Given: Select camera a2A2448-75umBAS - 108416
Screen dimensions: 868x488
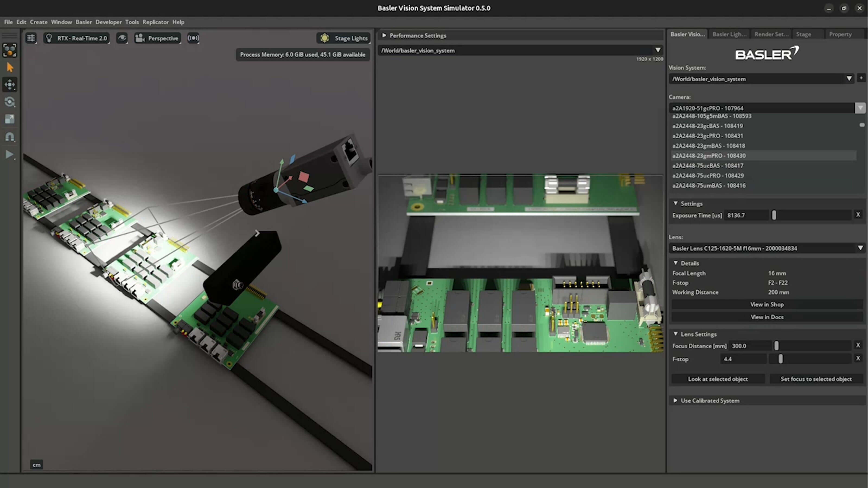Looking at the screenshot, I should point(763,185).
